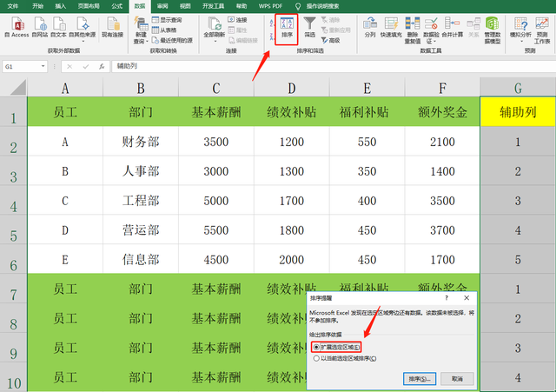Click the cell with value 2000
The width and height of the screenshot is (556, 392).
pos(292,259)
